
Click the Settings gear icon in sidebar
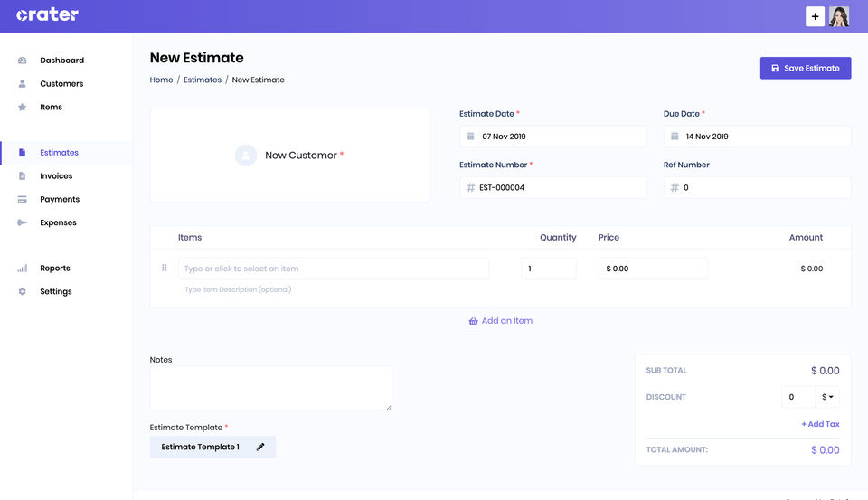click(22, 291)
